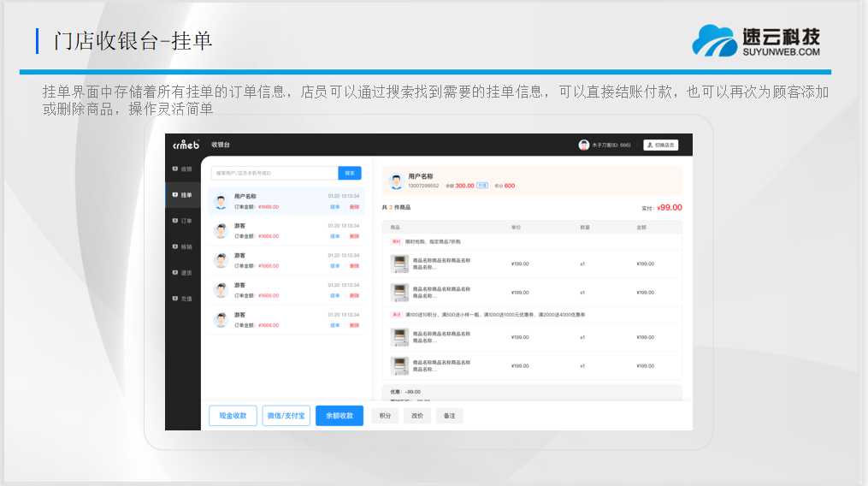Click 删除 link on the first pending order

tap(354, 206)
